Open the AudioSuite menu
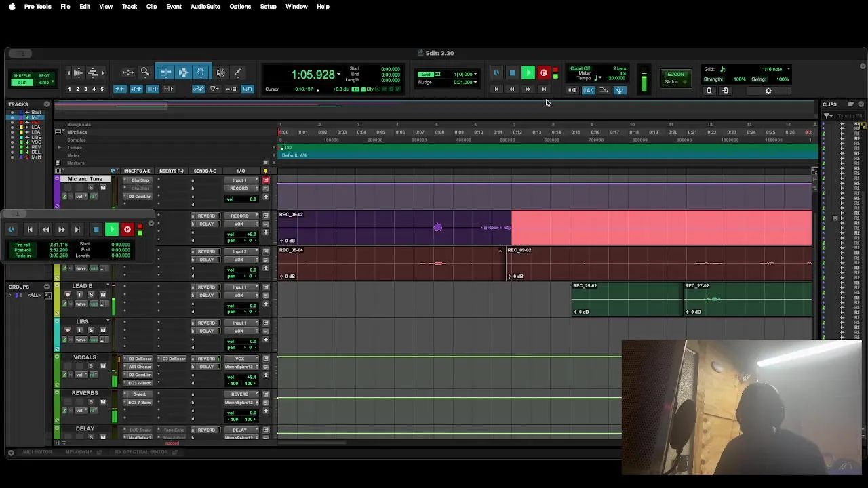 pyautogui.click(x=205, y=7)
